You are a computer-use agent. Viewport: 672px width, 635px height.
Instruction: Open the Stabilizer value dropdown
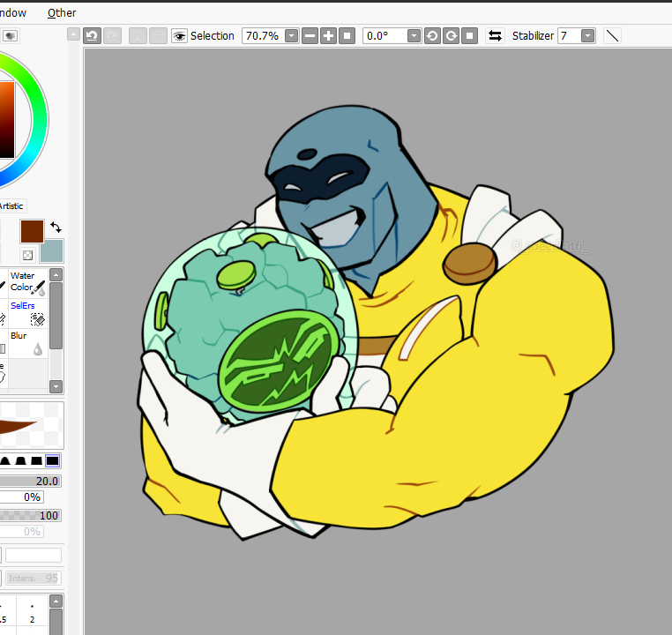coord(588,36)
